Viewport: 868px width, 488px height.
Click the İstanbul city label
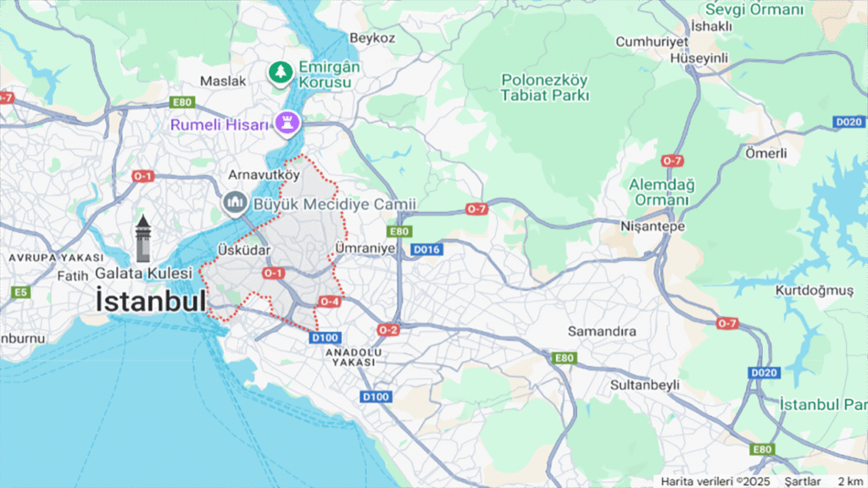[151, 301]
